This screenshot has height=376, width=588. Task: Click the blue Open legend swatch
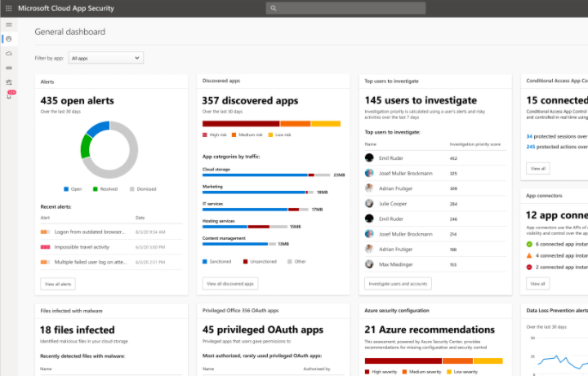click(66, 189)
